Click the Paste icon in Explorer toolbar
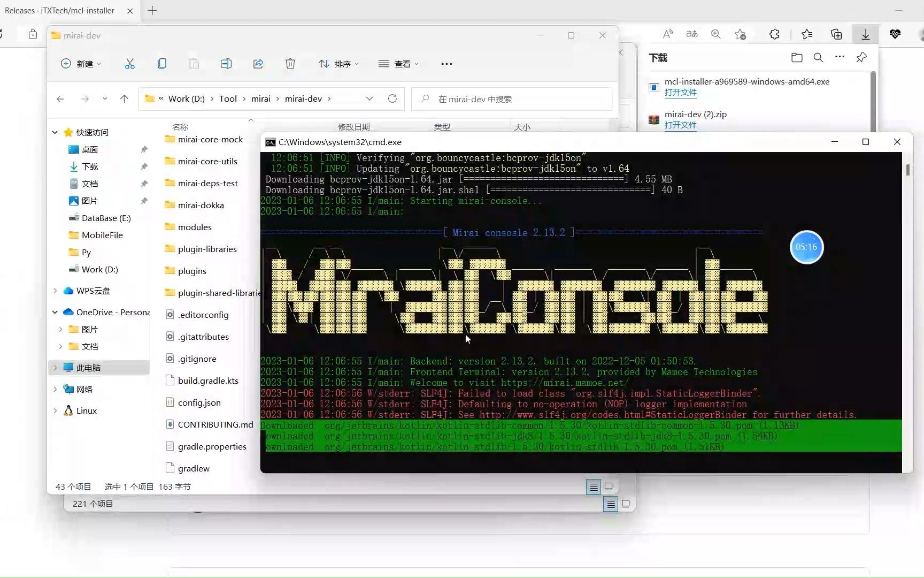The height and width of the screenshot is (578, 924). pyautogui.click(x=194, y=64)
